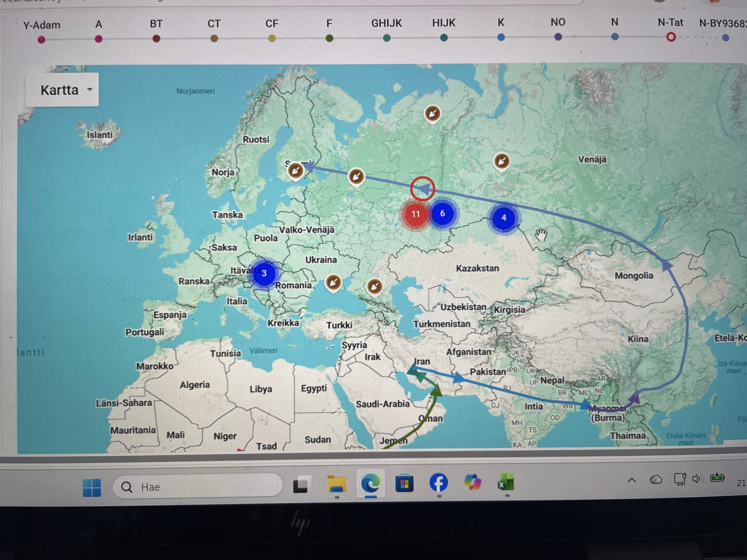Open blue cluster marker labeled 4
Image resolution: width=747 pixels, height=560 pixels.
coord(504,218)
